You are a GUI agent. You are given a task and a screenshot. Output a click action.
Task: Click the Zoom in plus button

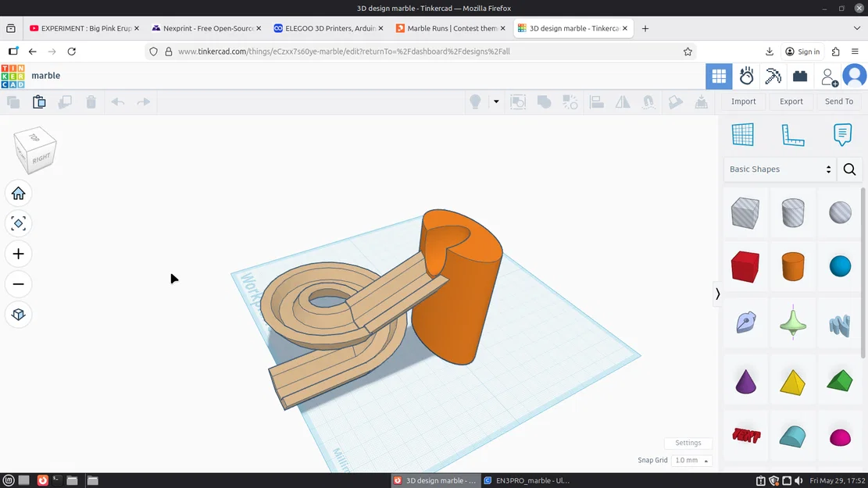(18, 254)
